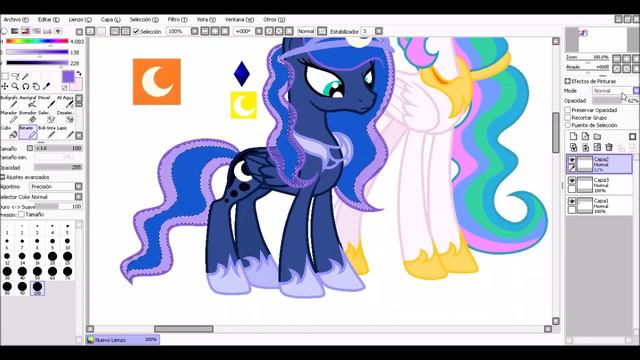
Task: Click the merge layer down icon
Action: pyautogui.click(x=585, y=147)
